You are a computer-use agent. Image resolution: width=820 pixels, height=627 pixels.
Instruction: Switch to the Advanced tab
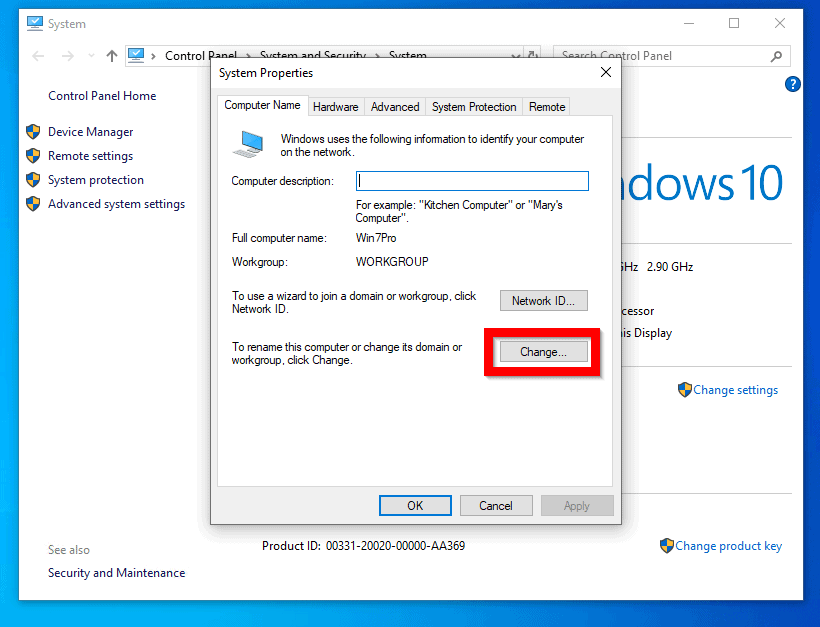pyautogui.click(x=395, y=107)
